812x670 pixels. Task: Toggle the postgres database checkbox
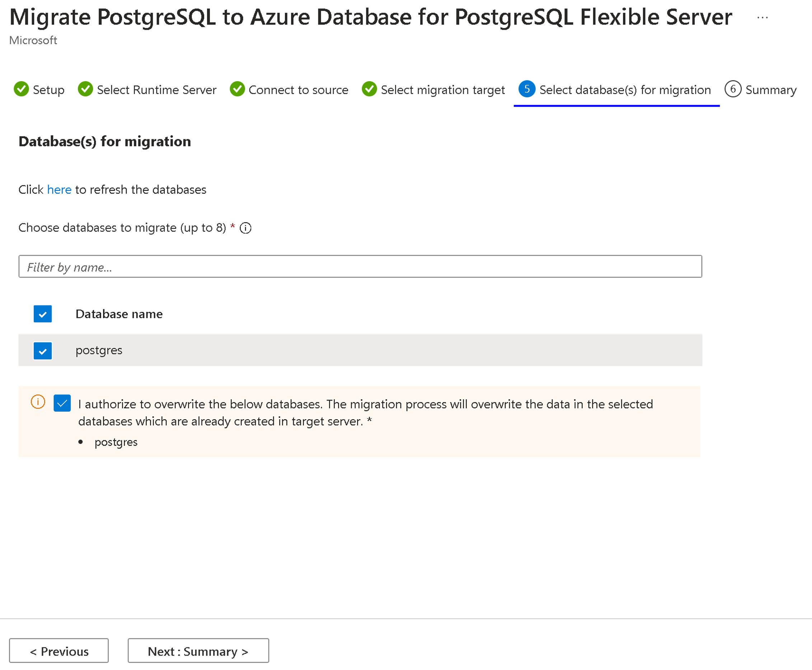tap(43, 350)
